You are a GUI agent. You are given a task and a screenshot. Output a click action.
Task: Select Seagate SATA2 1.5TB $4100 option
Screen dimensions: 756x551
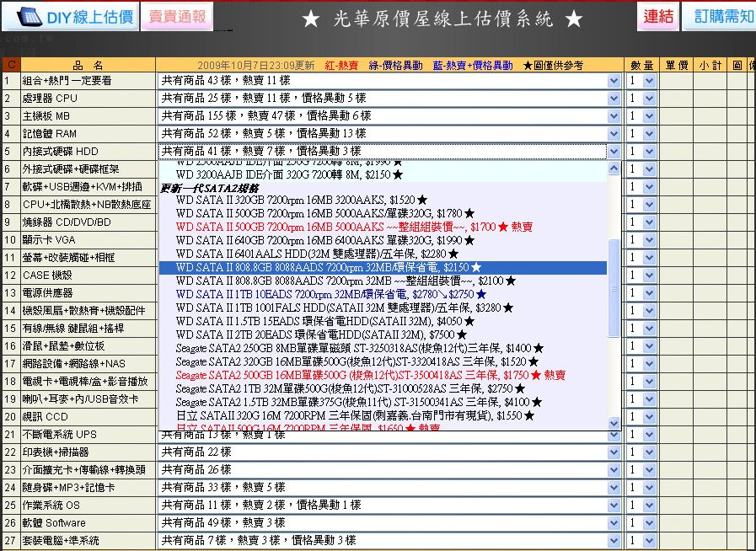pyautogui.click(x=383, y=402)
